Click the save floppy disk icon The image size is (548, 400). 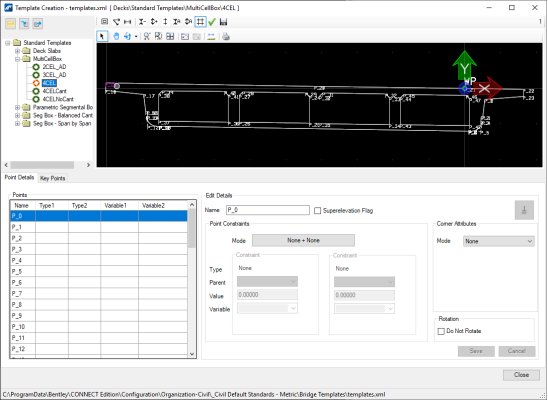coord(223,22)
